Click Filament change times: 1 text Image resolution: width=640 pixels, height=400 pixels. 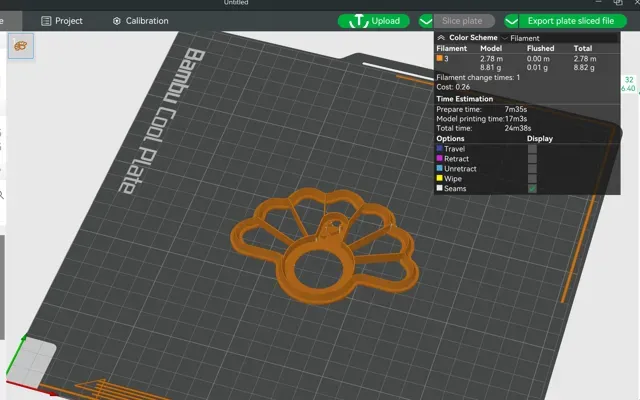pos(478,78)
